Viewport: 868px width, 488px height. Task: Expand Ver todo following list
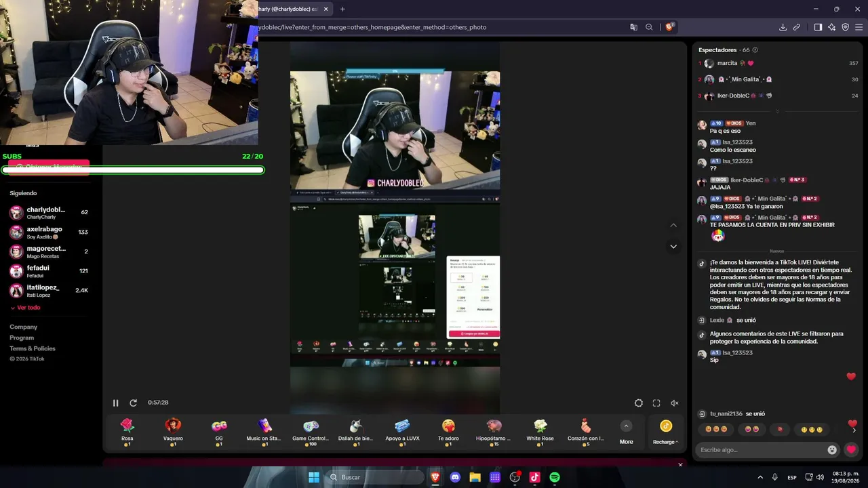point(25,308)
